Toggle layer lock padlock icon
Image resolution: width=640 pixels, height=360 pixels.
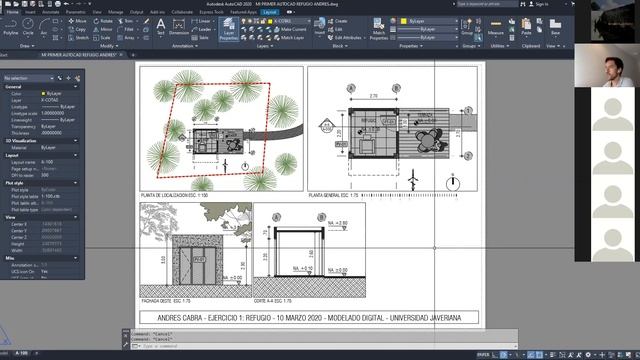(x=263, y=21)
